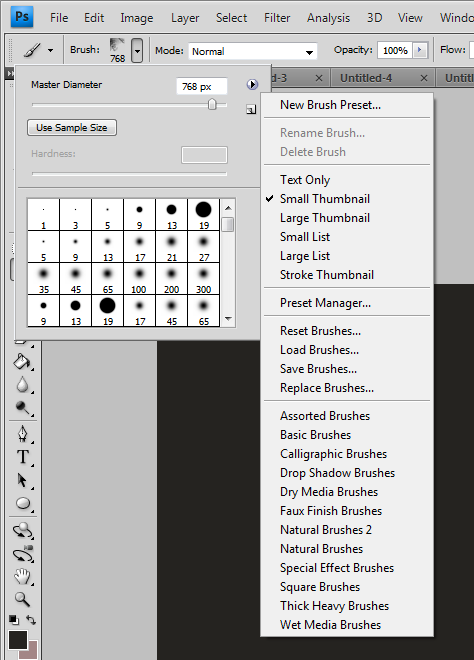Click the Photoshop Ps logo icon
The image size is (474, 660).
(22, 17)
